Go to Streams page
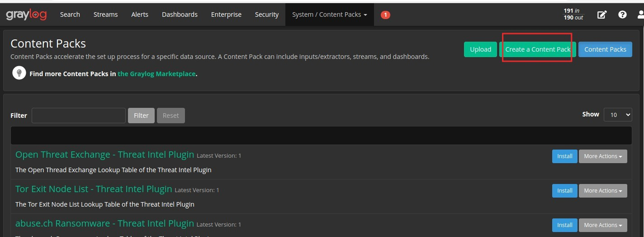 [106, 15]
